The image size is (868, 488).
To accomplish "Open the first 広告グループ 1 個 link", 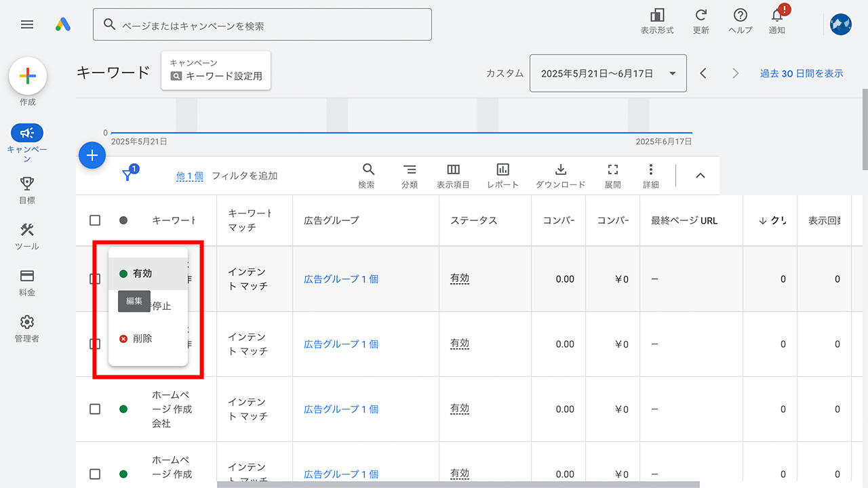I will [340, 279].
